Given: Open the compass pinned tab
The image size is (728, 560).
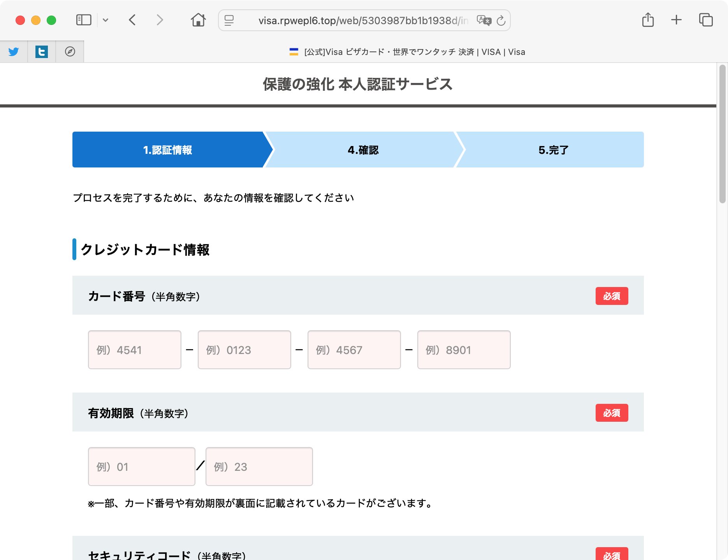Looking at the screenshot, I should [70, 51].
